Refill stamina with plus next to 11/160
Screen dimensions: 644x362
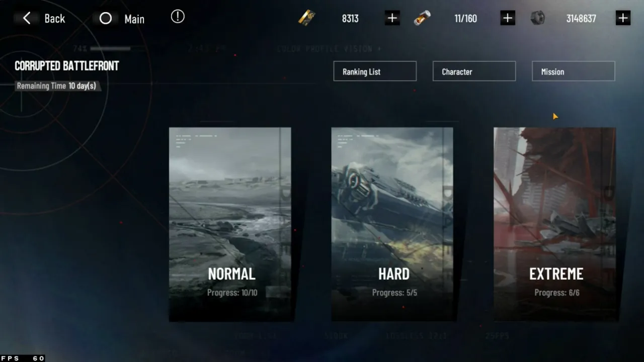508,18
